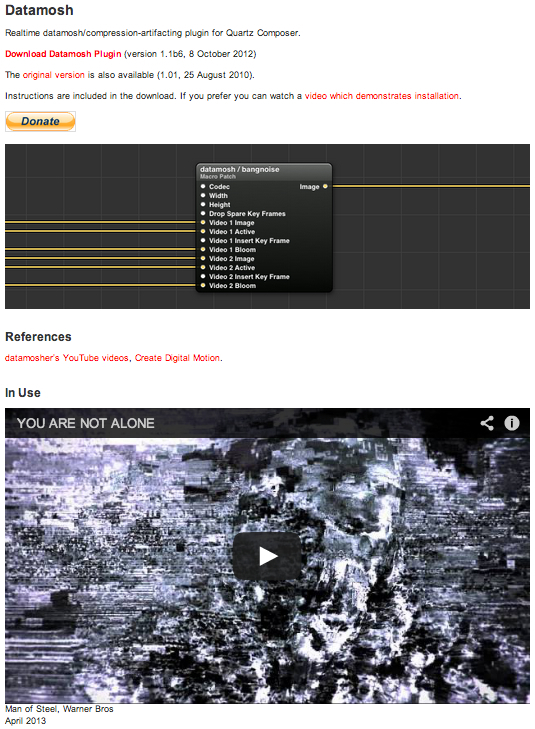Click the YOU ARE NOT ALONE video title
535x729 pixels.
click(x=86, y=423)
